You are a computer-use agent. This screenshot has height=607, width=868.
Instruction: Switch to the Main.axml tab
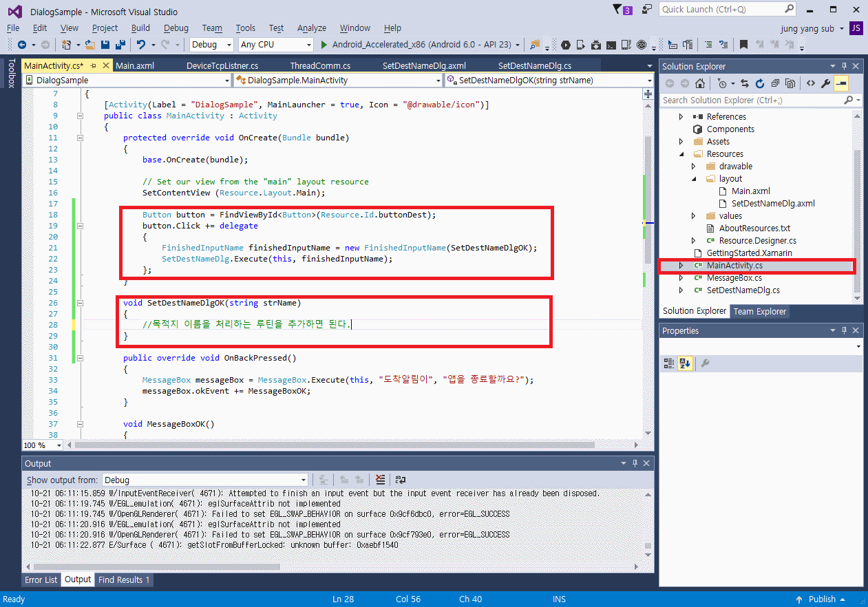[135, 66]
